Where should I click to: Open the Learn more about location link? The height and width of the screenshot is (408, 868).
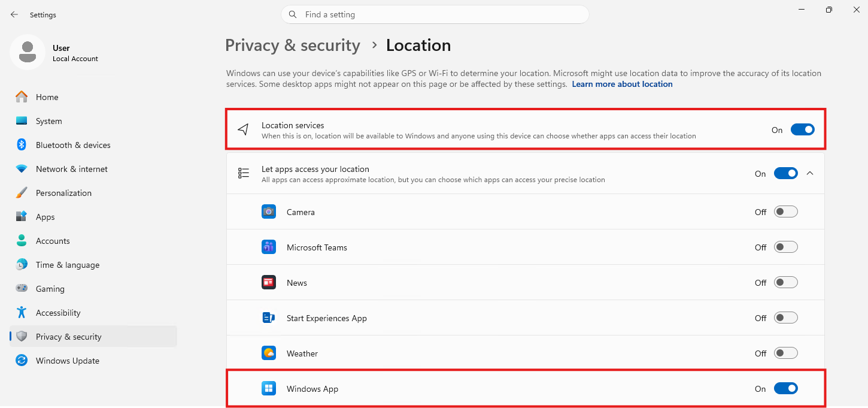[x=622, y=84]
